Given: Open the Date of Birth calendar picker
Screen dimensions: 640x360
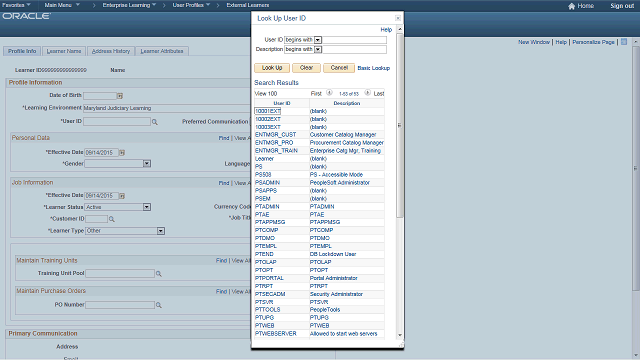Looking at the screenshot, I should 120,96.
